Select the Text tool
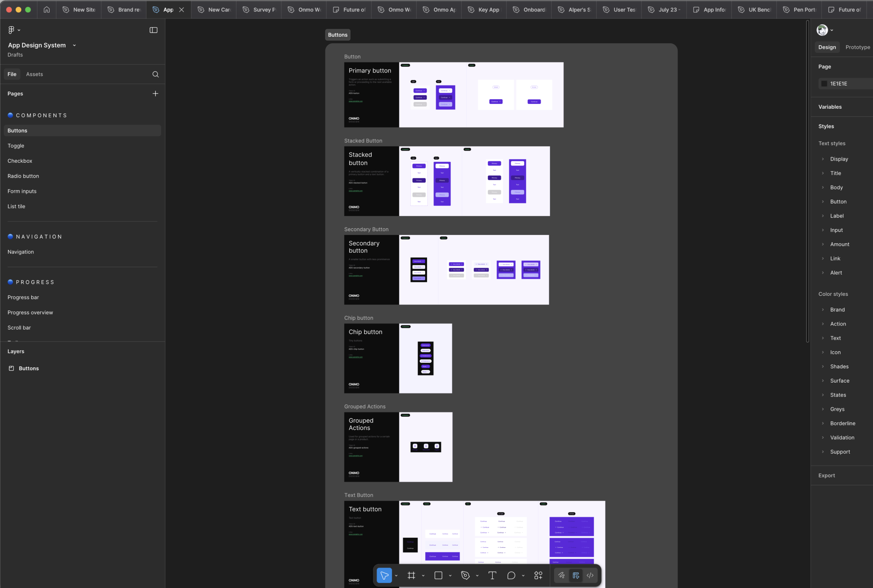Screen dimensions: 873x588 492,575
